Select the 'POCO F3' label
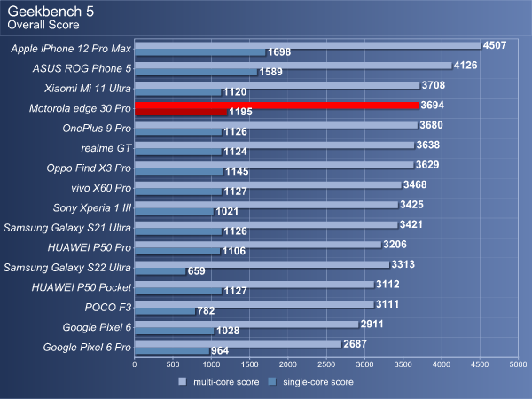This screenshot has width=532, height=399. [108, 308]
